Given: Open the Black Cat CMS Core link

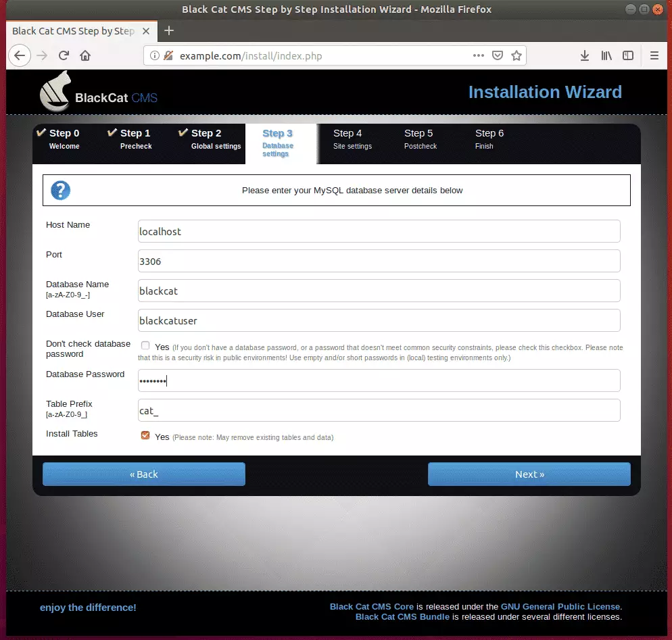Looking at the screenshot, I should (372, 607).
